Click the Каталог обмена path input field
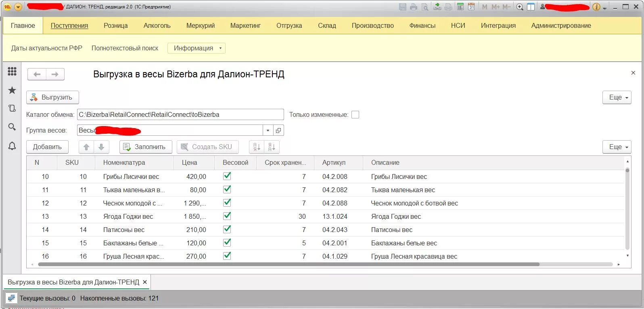 click(180, 114)
